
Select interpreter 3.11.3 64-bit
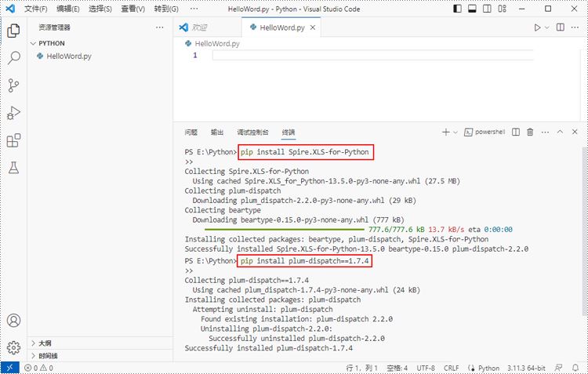(x=526, y=368)
